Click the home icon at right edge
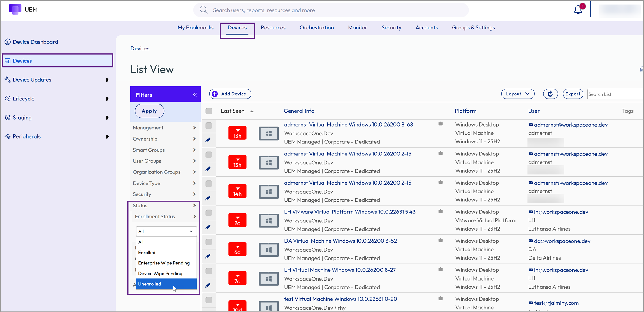 (641, 69)
